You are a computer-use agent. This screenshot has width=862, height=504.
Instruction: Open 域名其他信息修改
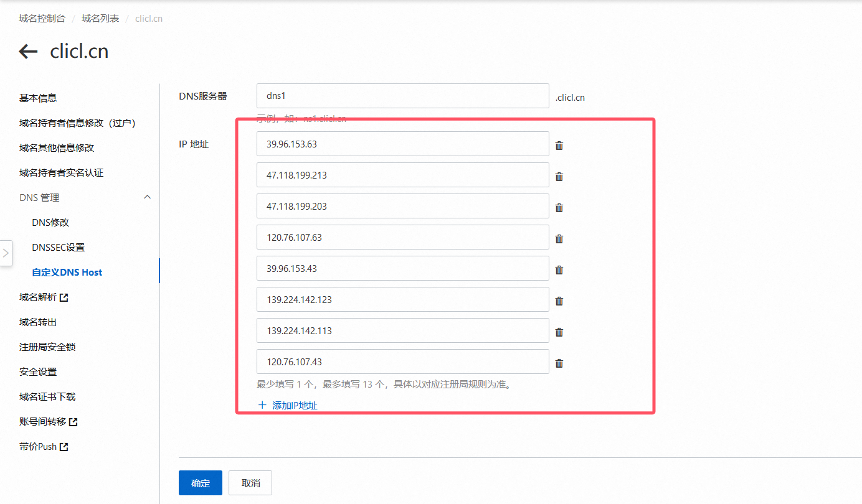click(57, 148)
